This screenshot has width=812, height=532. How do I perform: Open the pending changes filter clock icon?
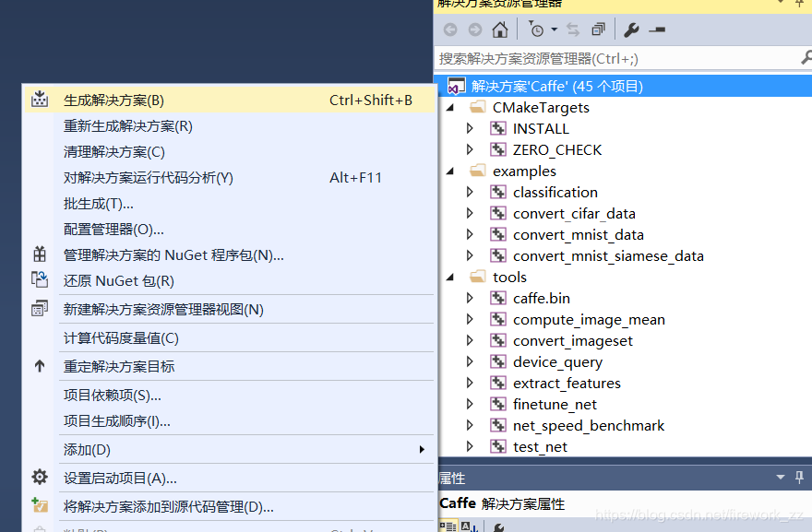(536, 30)
